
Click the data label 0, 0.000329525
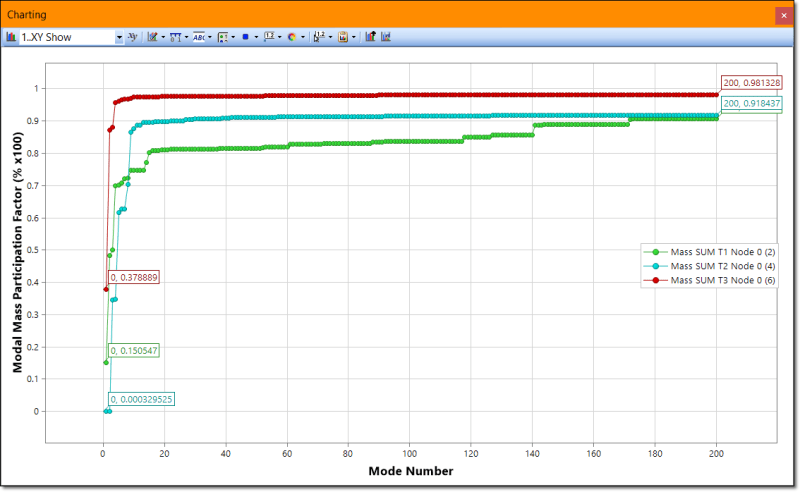click(x=141, y=399)
